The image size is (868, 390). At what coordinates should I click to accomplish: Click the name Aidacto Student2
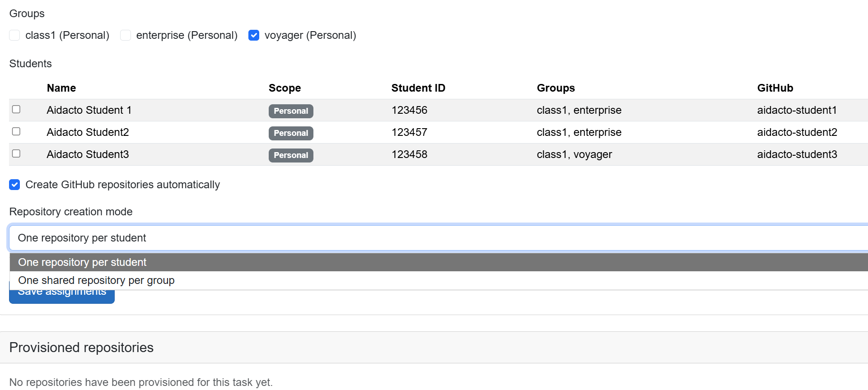click(88, 132)
